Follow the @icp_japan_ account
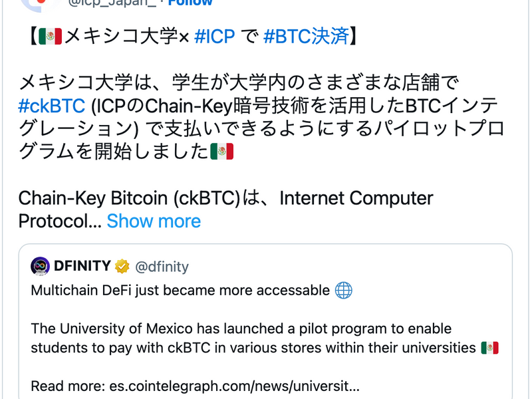The width and height of the screenshot is (532, 399). [x=190, y=3]
